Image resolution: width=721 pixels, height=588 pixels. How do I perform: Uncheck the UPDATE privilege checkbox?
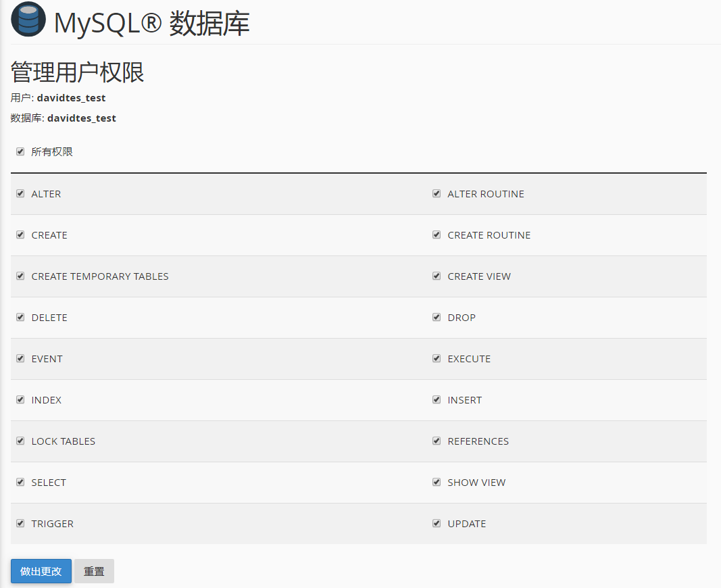click(x=437, y=523)
